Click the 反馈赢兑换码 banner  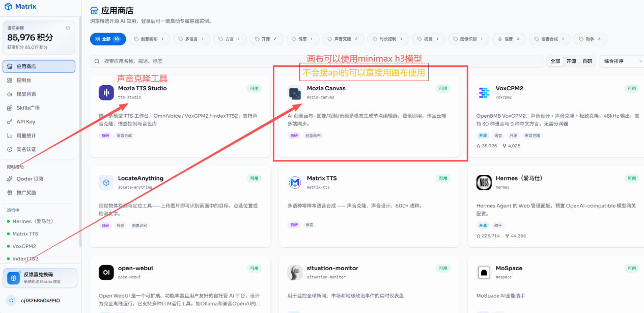[x=40, y=278]
